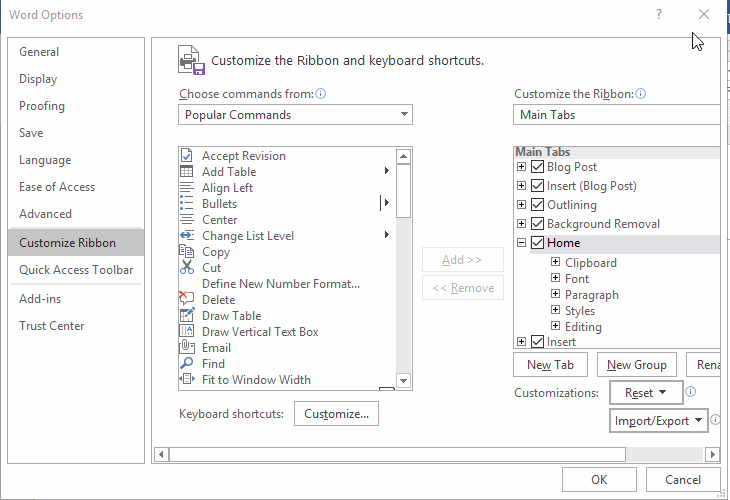Click the commands list scroll up arrow
Viewport: 730px width, 500px height.
[x=403, y=156]
